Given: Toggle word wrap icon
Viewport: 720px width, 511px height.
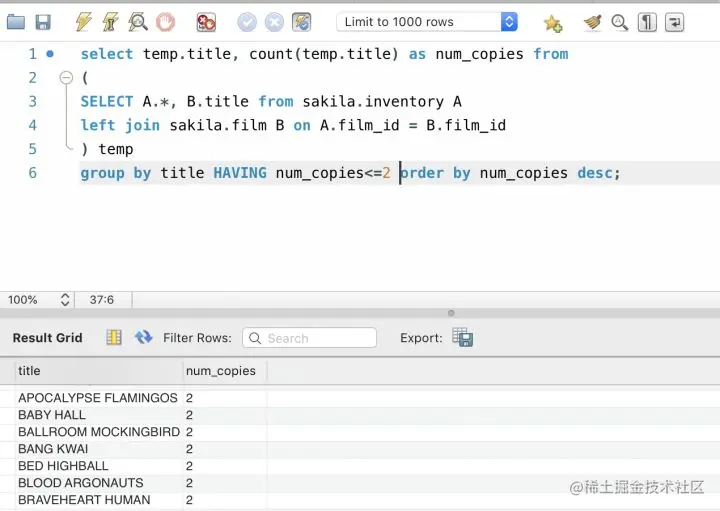Looking at the screenshot, I should tap(674, 22).
